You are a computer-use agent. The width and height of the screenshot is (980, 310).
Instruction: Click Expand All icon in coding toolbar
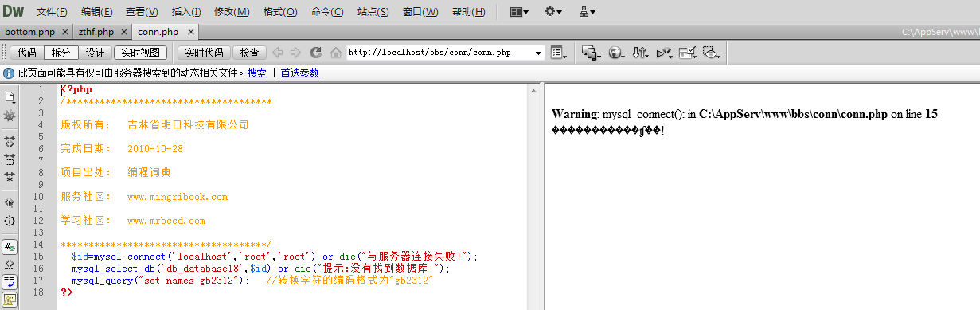click(10, 176)
